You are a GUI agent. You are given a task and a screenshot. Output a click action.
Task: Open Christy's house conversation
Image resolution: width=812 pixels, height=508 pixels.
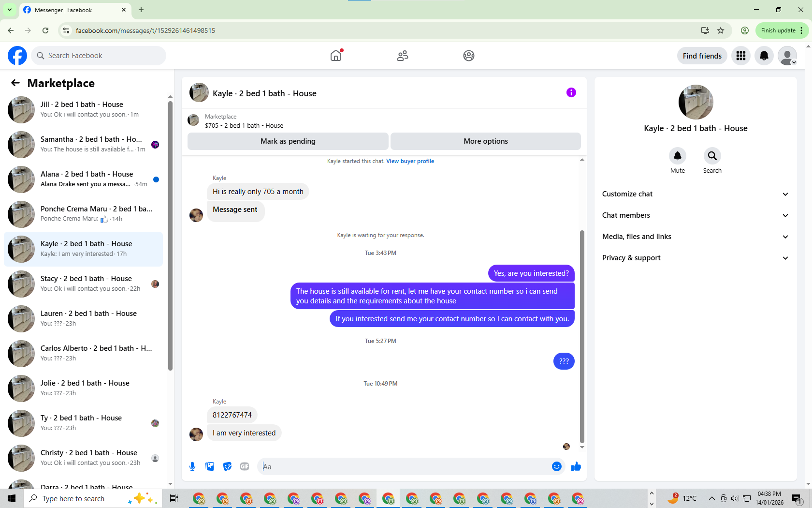coord(83,458)
